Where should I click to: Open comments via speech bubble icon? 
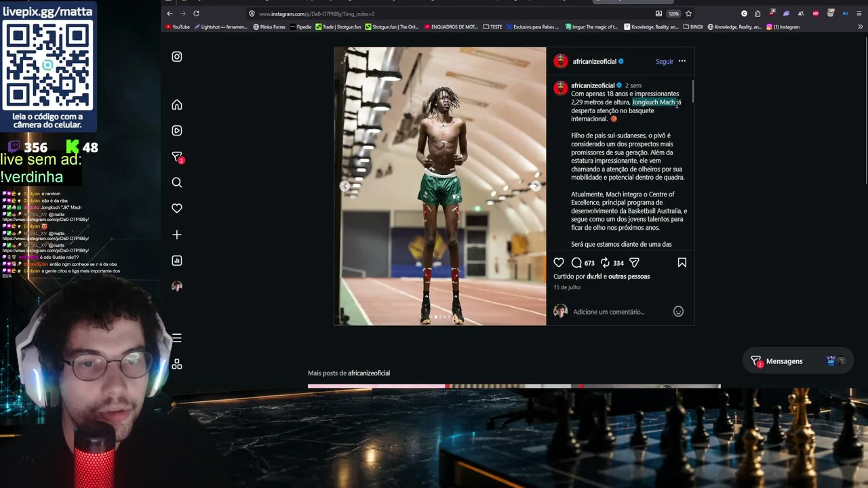(576, 262)
